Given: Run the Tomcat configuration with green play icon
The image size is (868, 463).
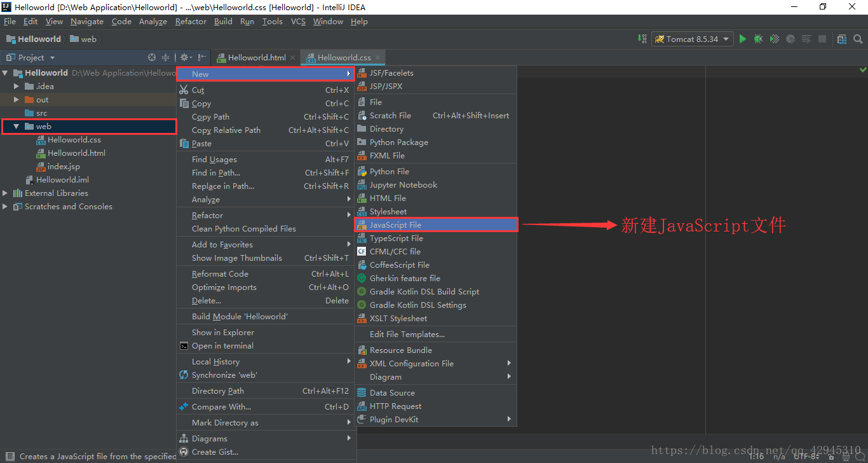Looking at the screenshot, I should click(x=742, y=39).
